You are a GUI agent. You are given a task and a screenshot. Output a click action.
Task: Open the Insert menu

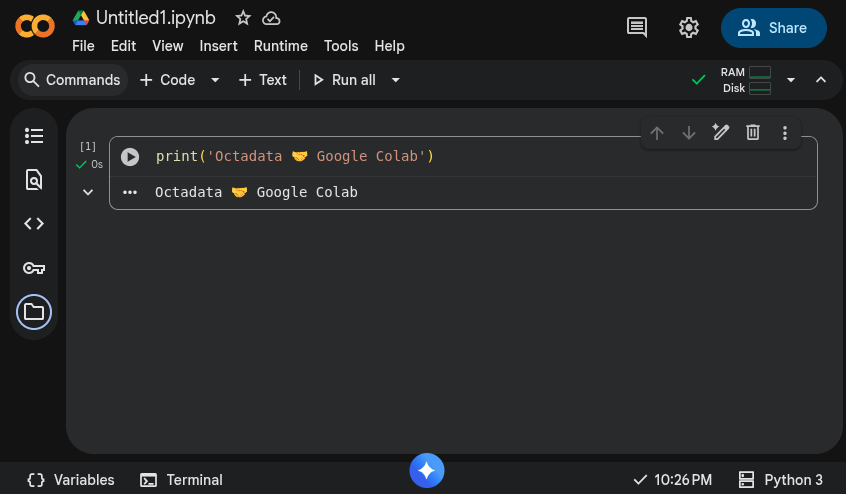point(219,46)
